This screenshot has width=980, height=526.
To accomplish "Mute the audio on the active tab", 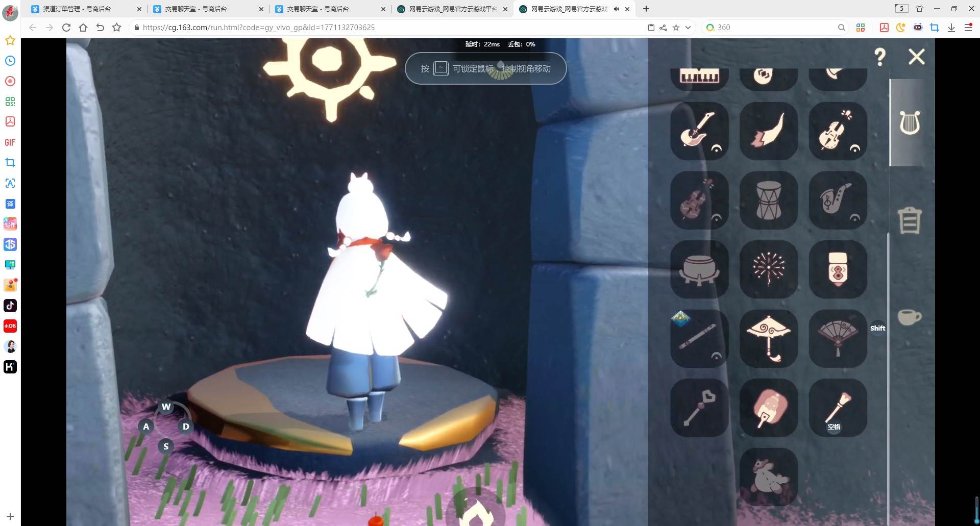I will [616, 9].
